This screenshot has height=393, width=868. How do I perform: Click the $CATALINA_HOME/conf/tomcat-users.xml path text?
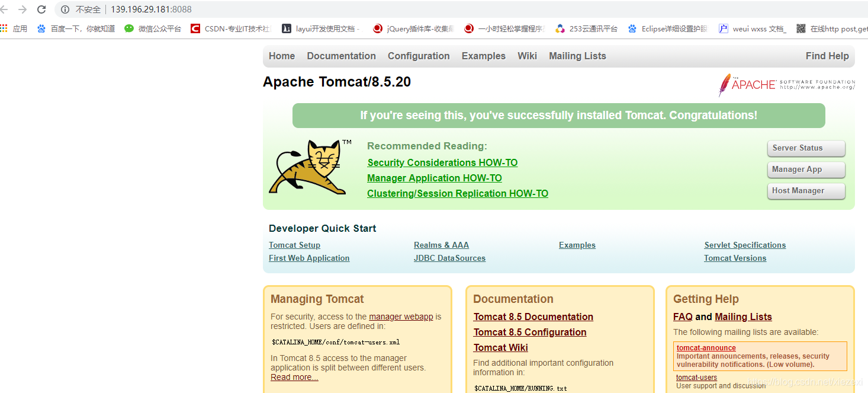[x=336, y=342]
